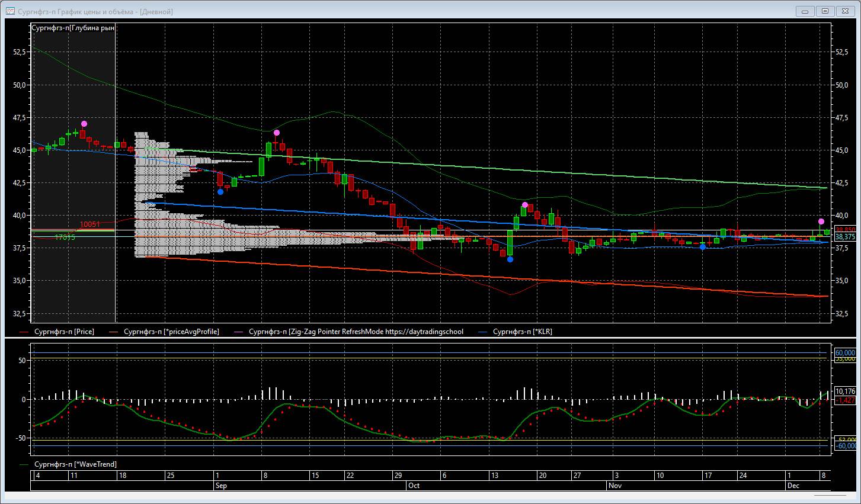Image resolution: width=861 pixels, height=504 pixels.
Task: Click the pink Zig-Zag marker in late October
Action: point(524,205)
